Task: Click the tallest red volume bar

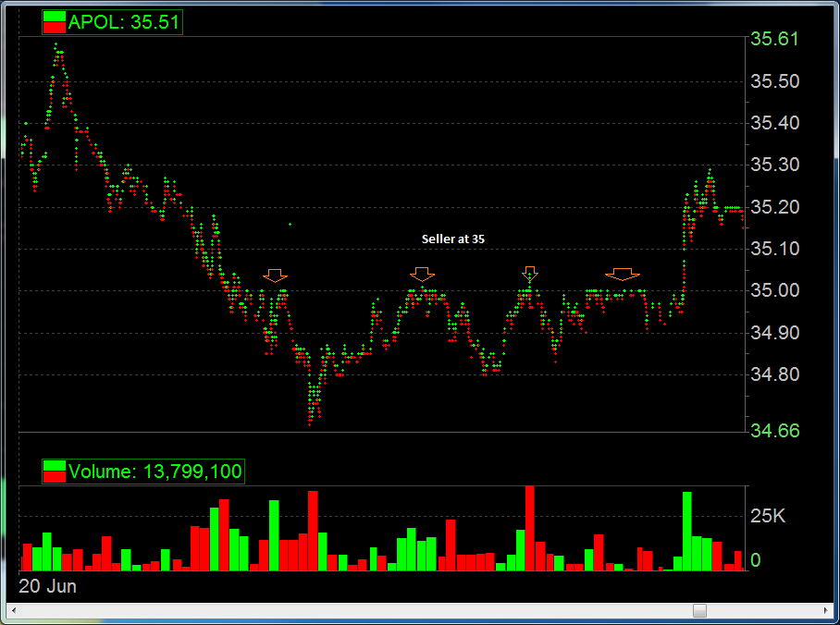Action: pos(530,528)
